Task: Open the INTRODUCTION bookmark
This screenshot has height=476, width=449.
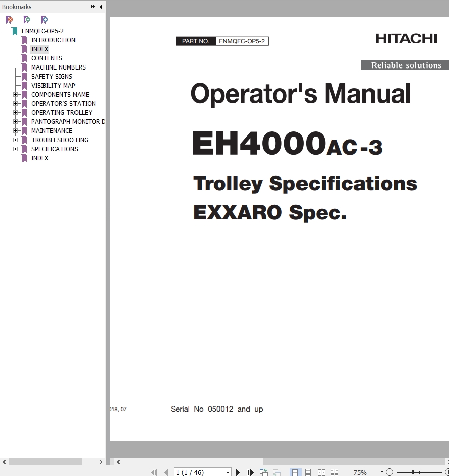Action: 53,40
